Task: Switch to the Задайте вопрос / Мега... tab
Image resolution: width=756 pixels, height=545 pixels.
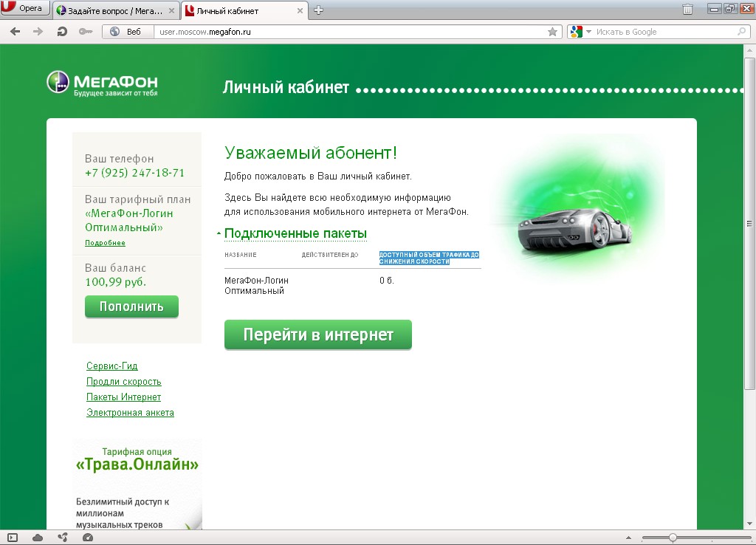Action: pos(116,10)
